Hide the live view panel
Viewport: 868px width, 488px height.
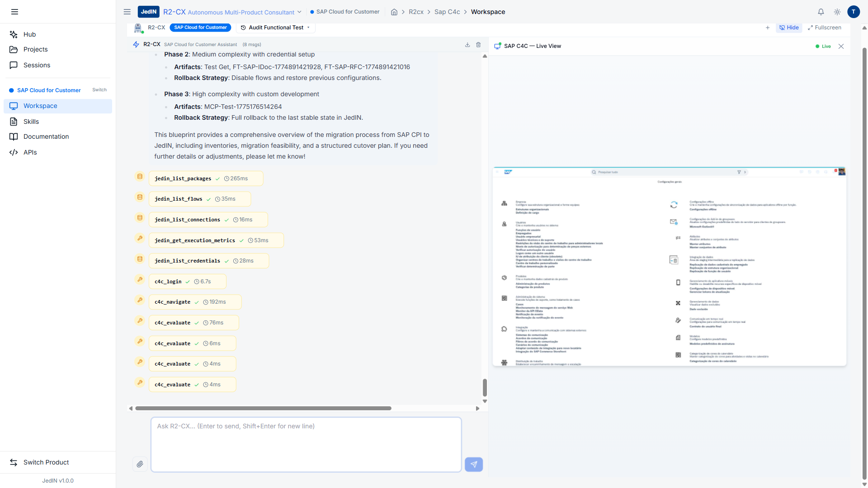pyautogui.click(x=789, y=28)
